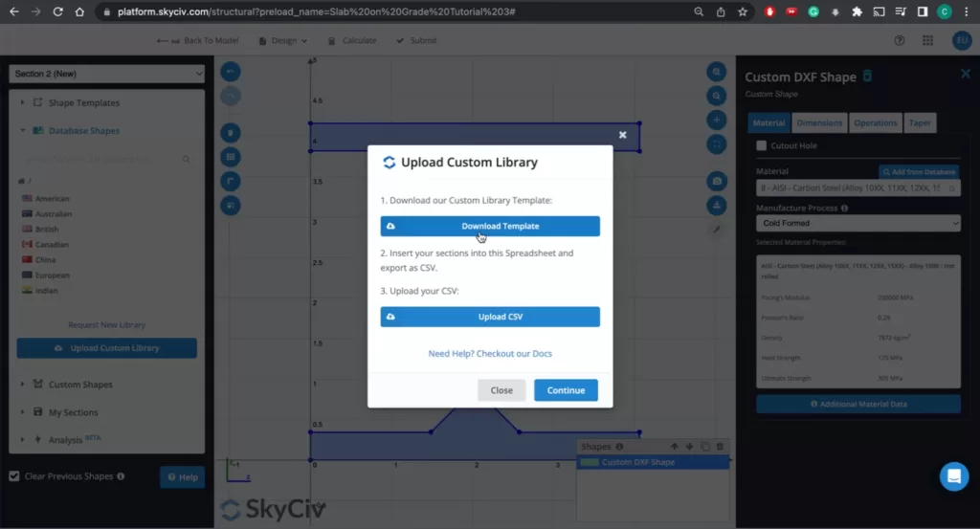Click the blue Help button

coord(183,477)
